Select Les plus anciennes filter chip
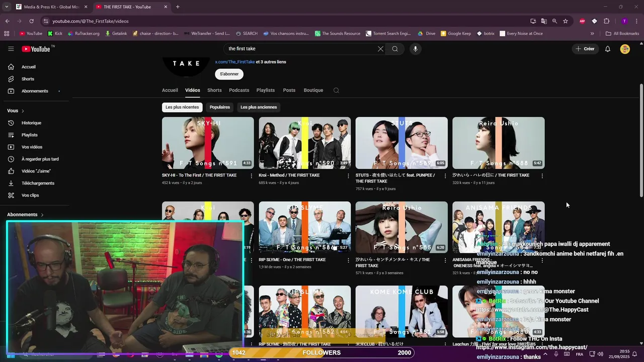The width and height of the screenshot is (644, 362). [259, 107]
